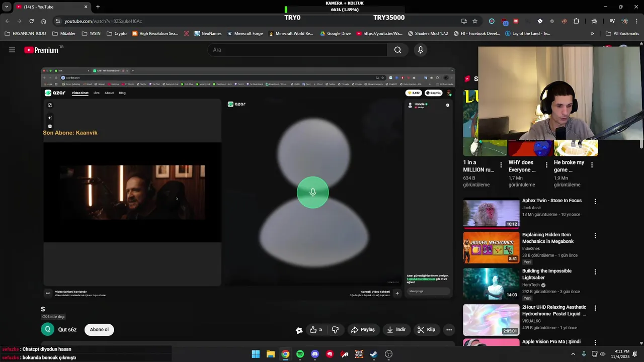Click the İndir download button
Image resolution: width=644 pixels, height=362 pixels.
(396, 330)
